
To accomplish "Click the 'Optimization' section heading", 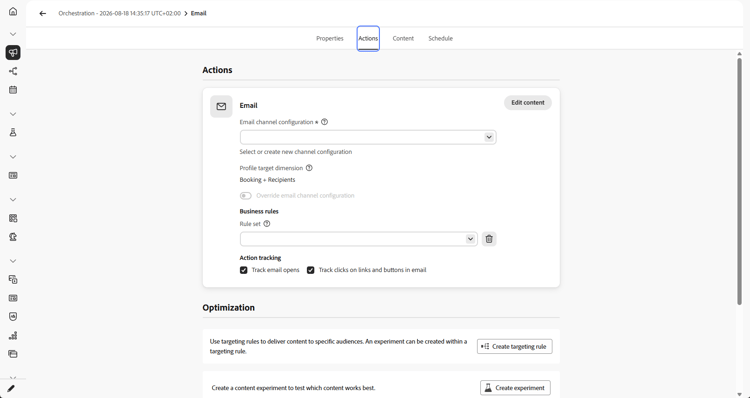I will 229,308.
